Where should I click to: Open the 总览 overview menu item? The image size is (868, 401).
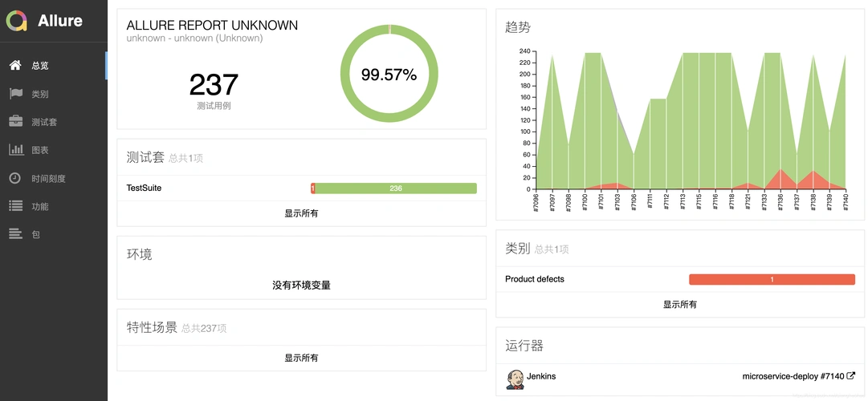[x=54, y=65]
